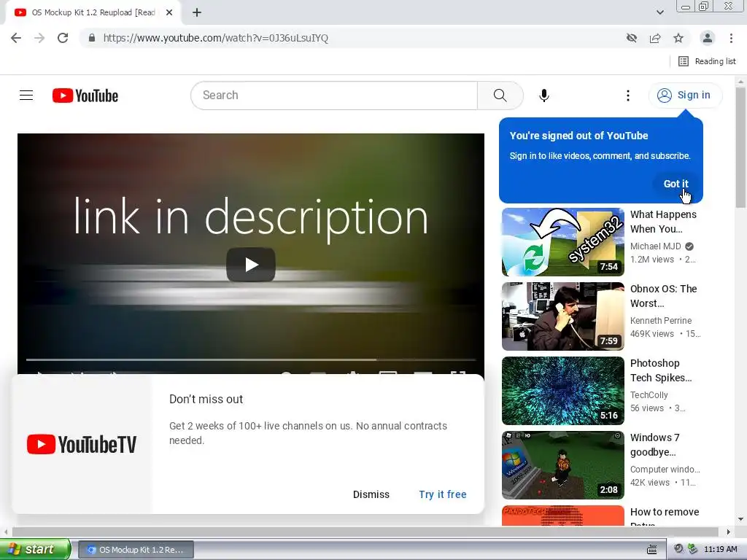Open the Windows 7 goodbye thumbnail
The width and height of the screenshot is (747, 560).
(563, 464)
